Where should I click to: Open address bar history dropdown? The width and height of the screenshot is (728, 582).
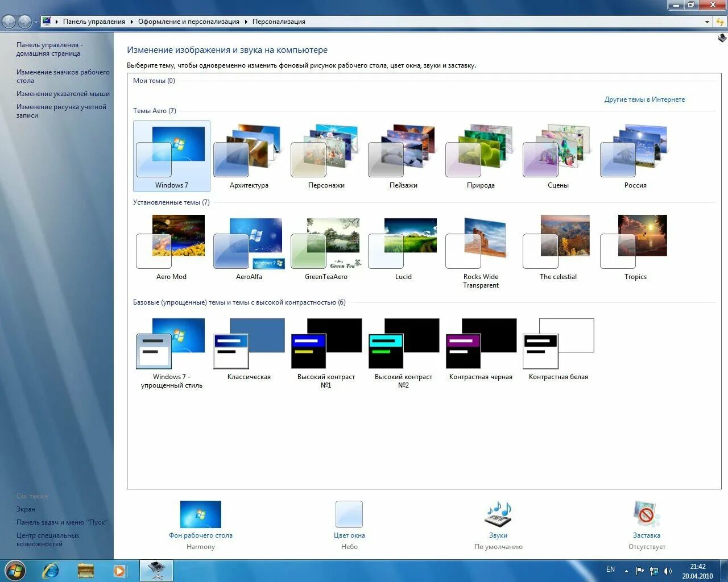[x=707, y=22]
